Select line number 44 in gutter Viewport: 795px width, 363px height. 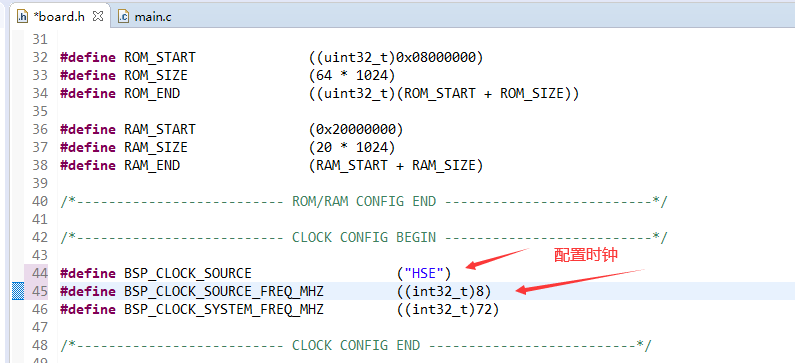(40, 274)
